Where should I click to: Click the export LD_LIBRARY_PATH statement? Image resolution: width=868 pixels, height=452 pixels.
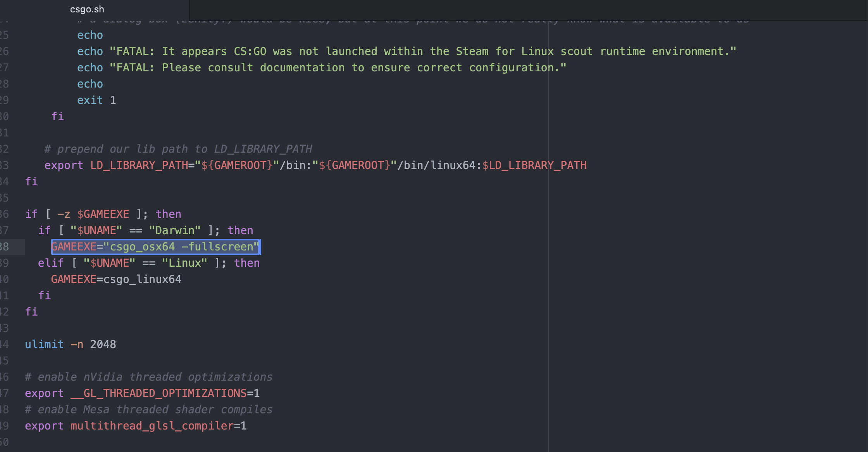[315, 166]
